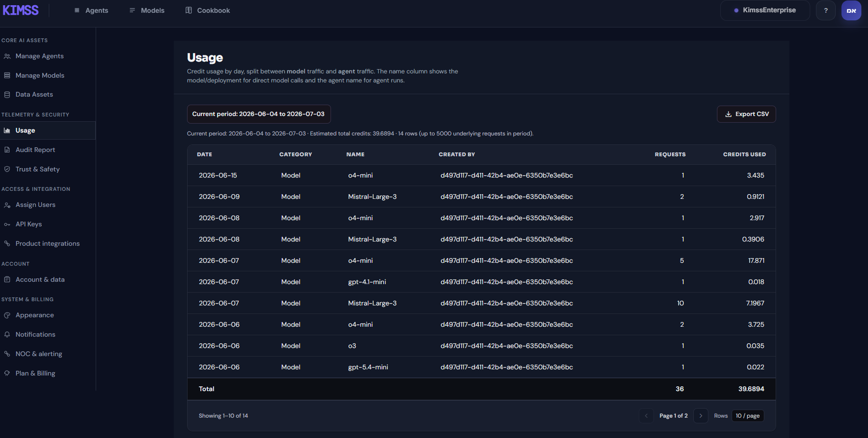Open the KimssEnterprise workspace selector
The image size is (868, 438).
(x=765, y=10)
